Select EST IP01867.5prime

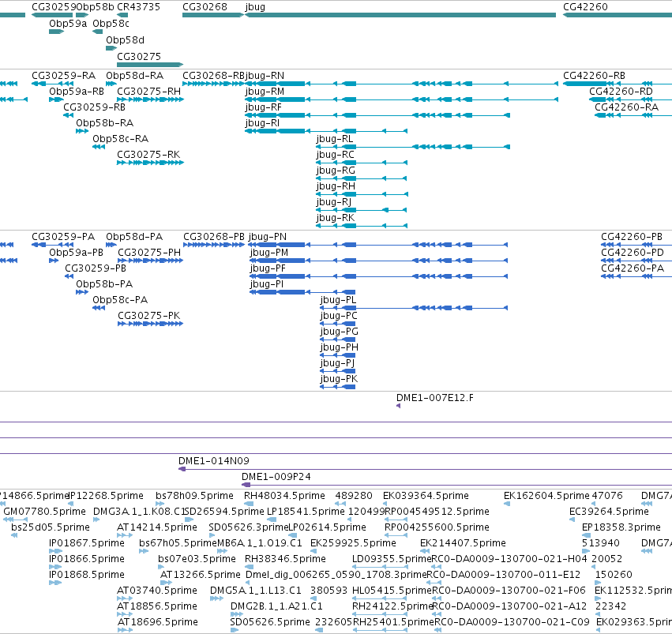[x=87, y=543]
